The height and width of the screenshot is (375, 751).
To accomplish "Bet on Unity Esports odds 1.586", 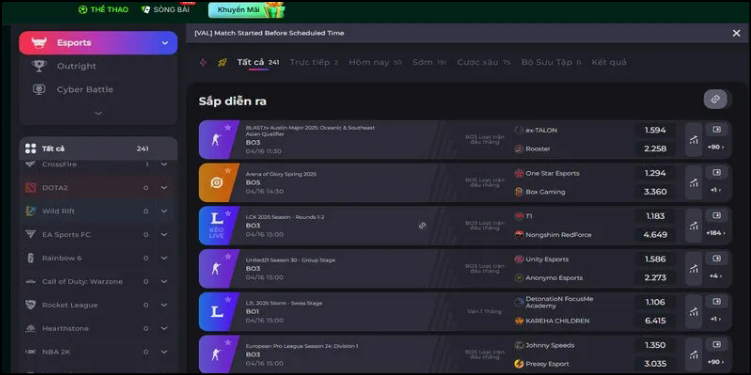I will click(x=655, y=260).
